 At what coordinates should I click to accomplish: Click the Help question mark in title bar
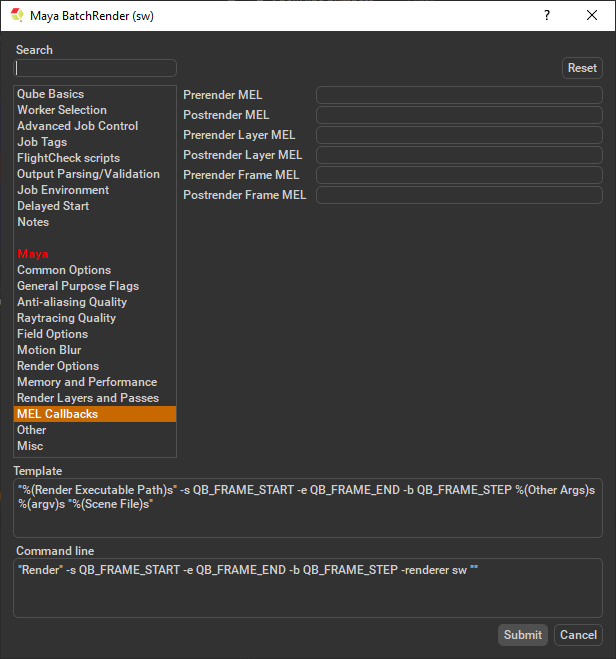tap(546, 15)
